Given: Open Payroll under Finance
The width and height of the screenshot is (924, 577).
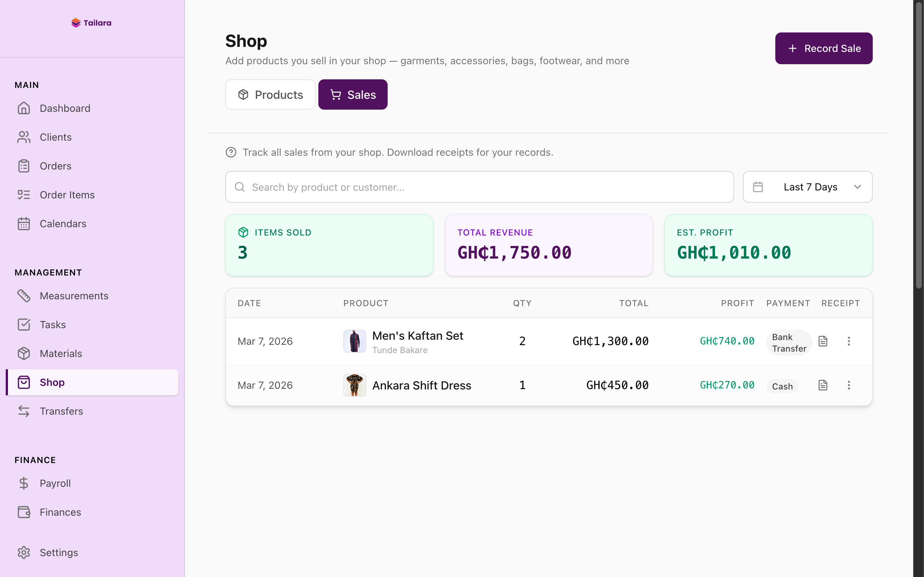Looking at the screenshot, I should (55, 483).
